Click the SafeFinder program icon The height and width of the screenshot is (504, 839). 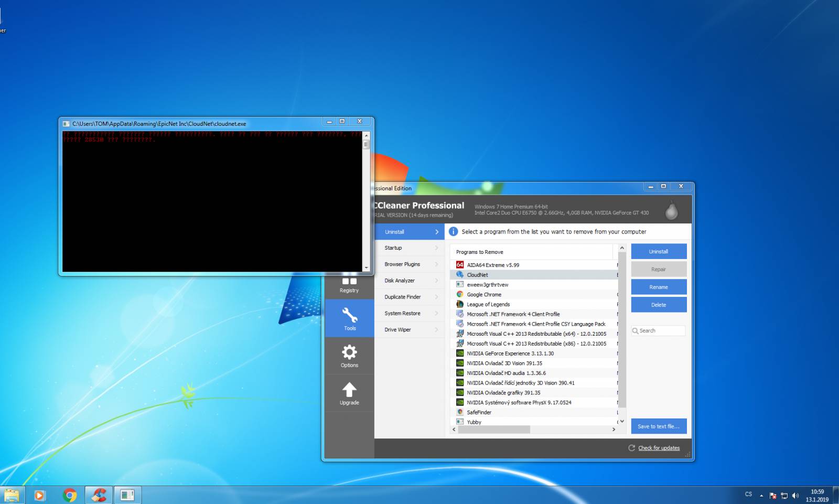460,412
